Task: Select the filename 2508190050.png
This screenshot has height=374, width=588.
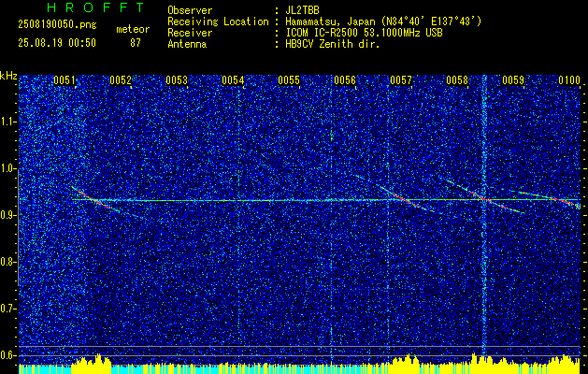Action: (x=57, y=25)
